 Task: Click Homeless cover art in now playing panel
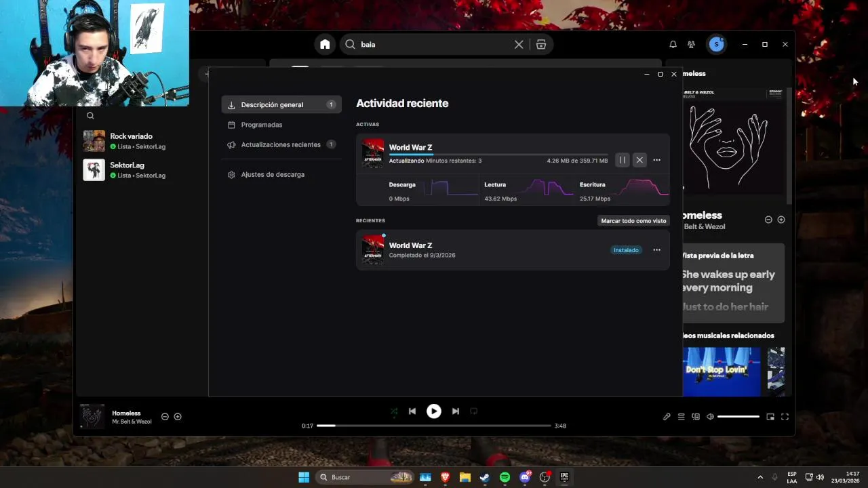pos(734,141)
